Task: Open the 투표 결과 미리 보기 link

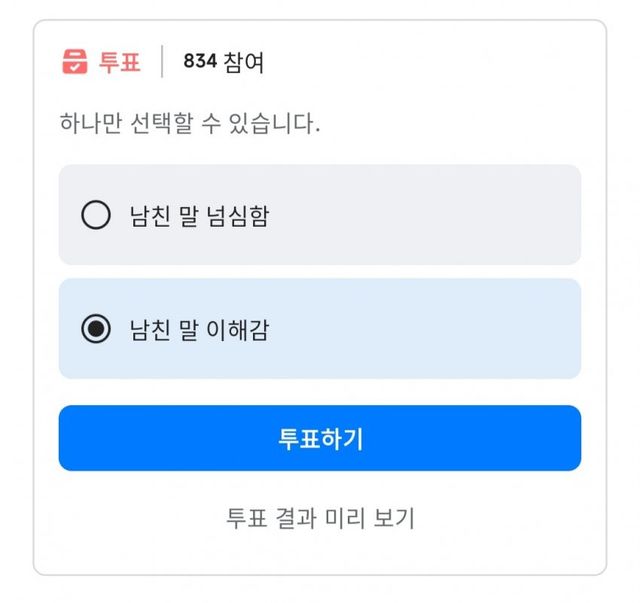Action: coord(320,518)
